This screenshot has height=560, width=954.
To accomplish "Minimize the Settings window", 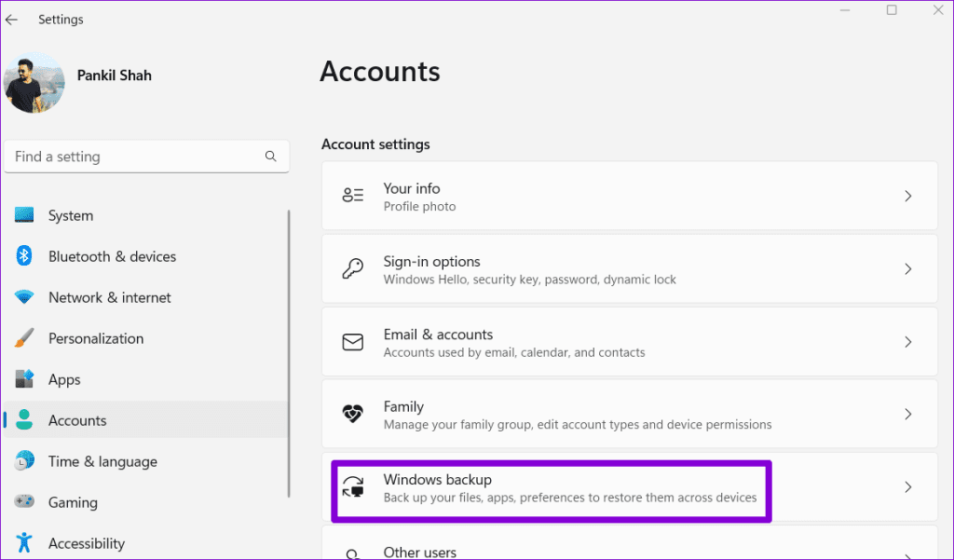I will (x=845, y=9).
